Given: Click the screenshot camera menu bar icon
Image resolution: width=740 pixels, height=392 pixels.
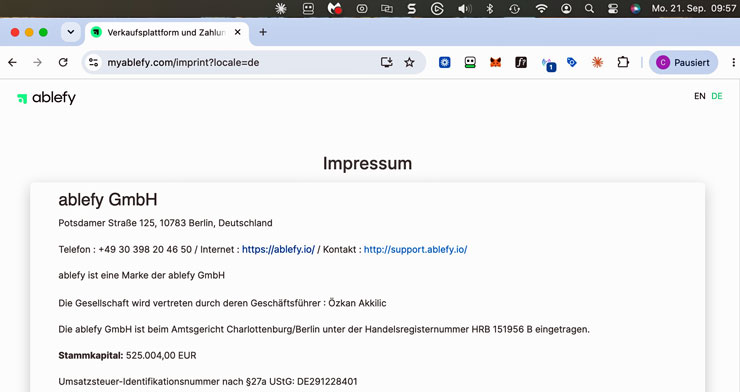Looking at the screenshot, I should click(x=362, y=8).
